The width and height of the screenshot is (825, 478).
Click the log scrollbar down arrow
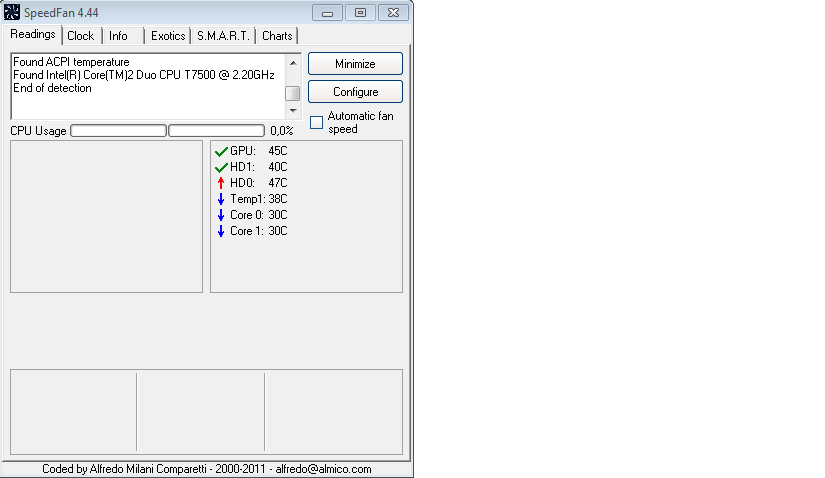[293, 111]
